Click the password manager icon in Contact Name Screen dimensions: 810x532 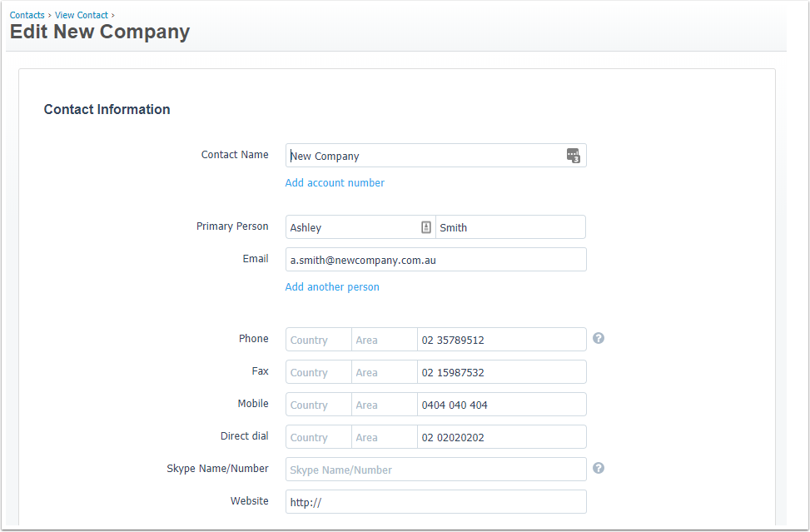(574, 156)
